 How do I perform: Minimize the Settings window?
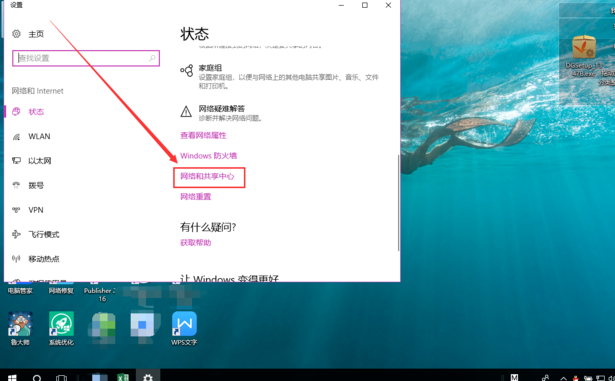341,5
